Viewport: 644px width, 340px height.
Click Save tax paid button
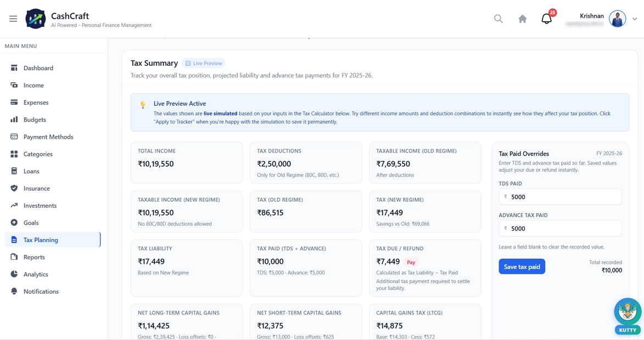tap(522, 267)
